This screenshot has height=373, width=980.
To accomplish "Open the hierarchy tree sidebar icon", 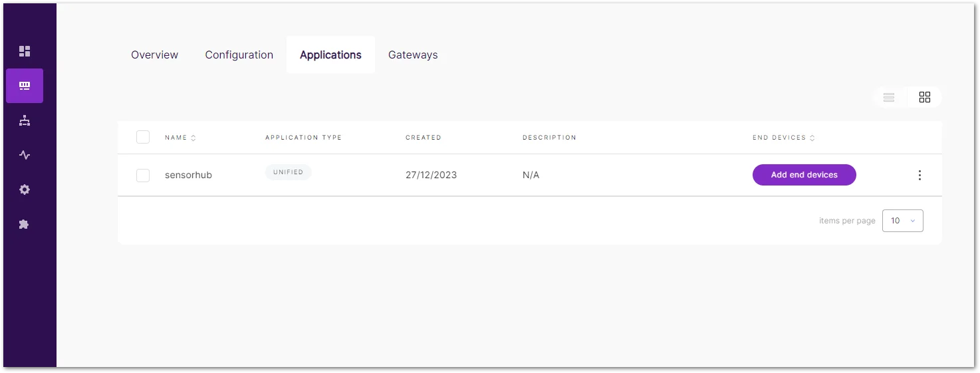I will click(25, 120).
